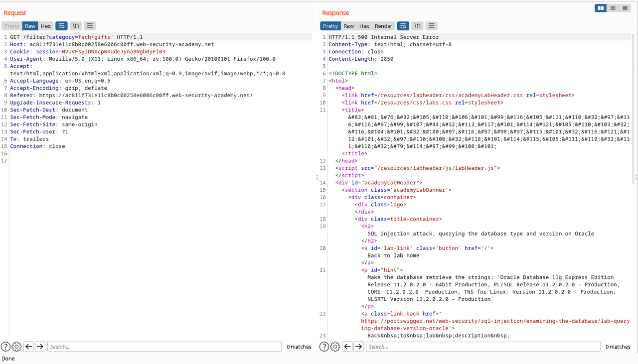Open search options gear under the Request panel
638x364 pixels.
[x=16, y=346]
